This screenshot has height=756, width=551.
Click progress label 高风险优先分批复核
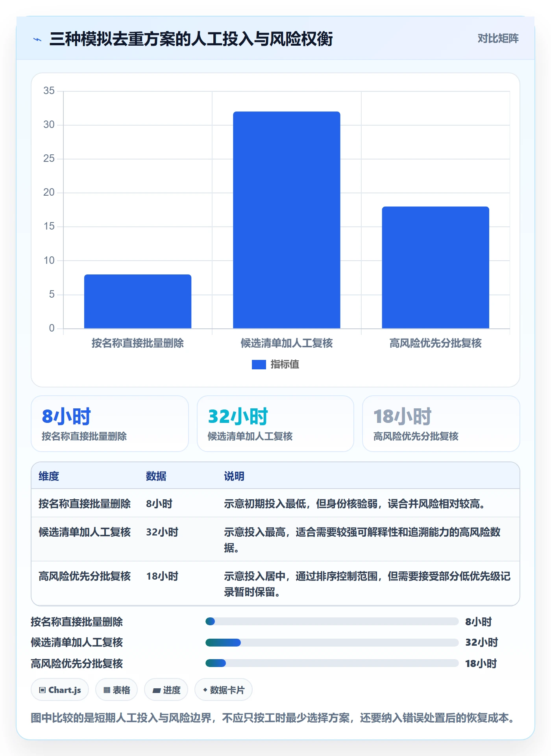pyautogui.click(x=77, y=663)
